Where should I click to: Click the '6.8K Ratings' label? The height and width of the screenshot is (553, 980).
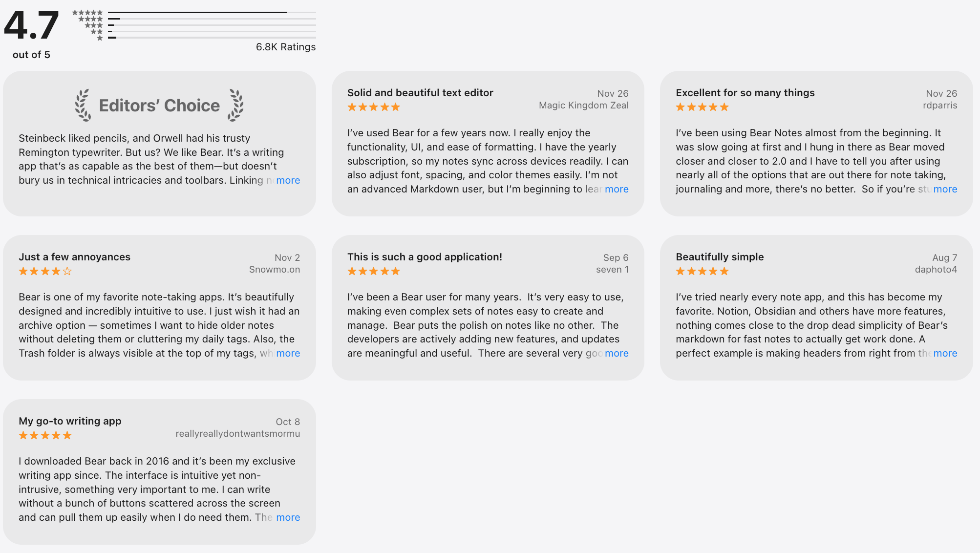pyautogui.click(x=286, y=47)
